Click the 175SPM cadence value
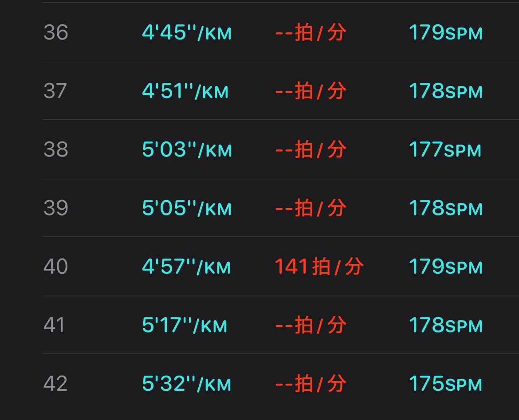This screenshot has height=420, width=519. [445, 384]
